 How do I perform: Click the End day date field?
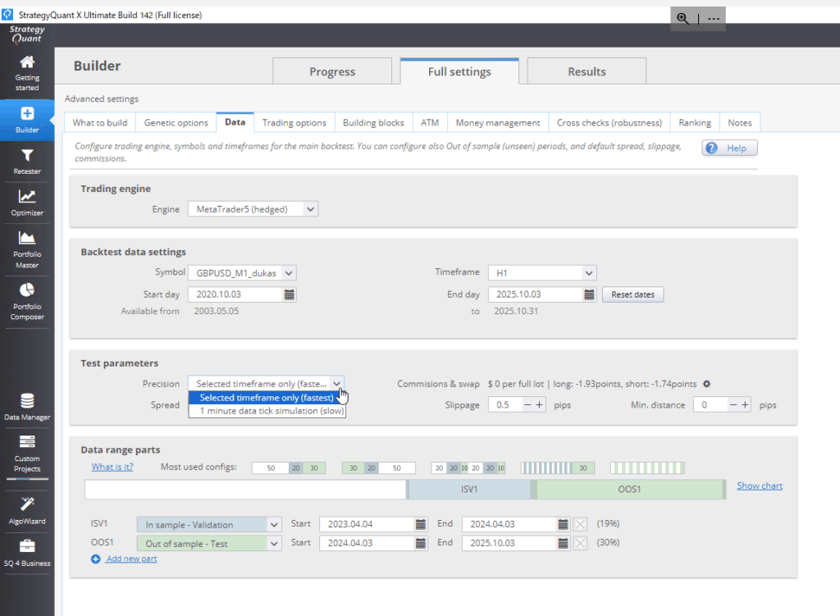(535, 294)
